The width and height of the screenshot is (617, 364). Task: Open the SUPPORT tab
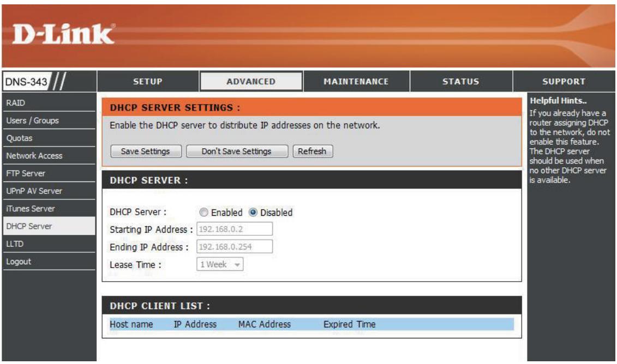564,81
